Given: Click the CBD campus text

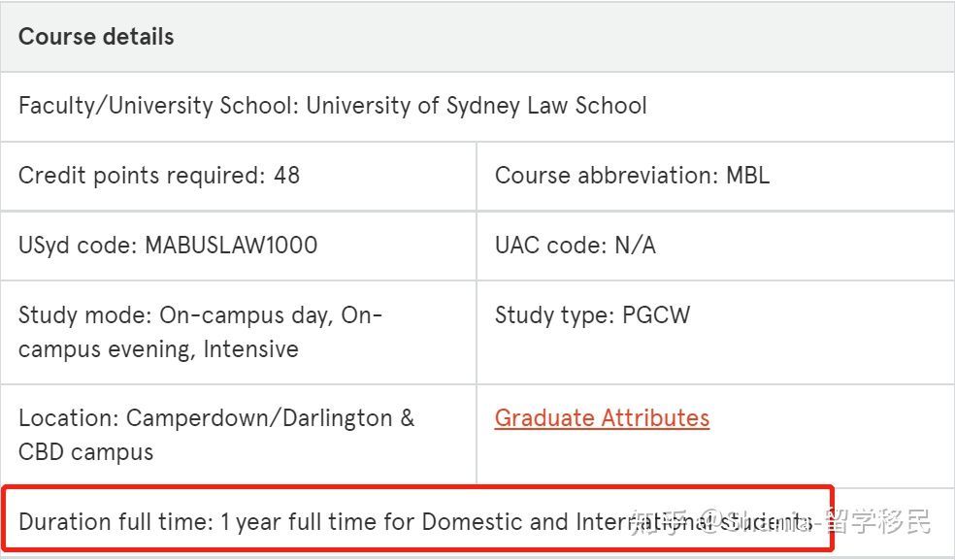Looking at the screenshot, I should (x=85, y=452).
